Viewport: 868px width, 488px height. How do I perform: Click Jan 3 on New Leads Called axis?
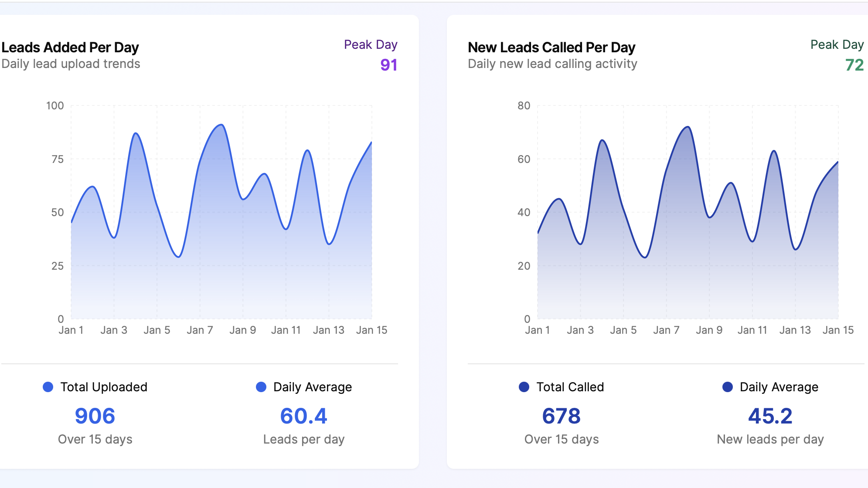tap(580, 330)
